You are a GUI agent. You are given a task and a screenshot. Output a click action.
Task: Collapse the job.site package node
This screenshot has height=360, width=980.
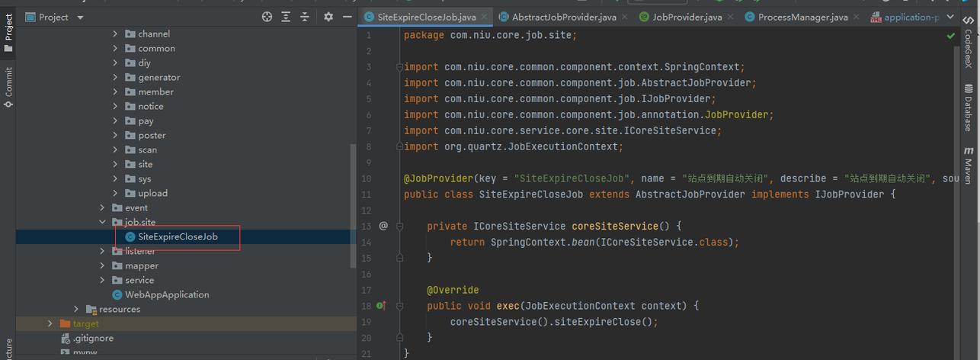(103, 222)
